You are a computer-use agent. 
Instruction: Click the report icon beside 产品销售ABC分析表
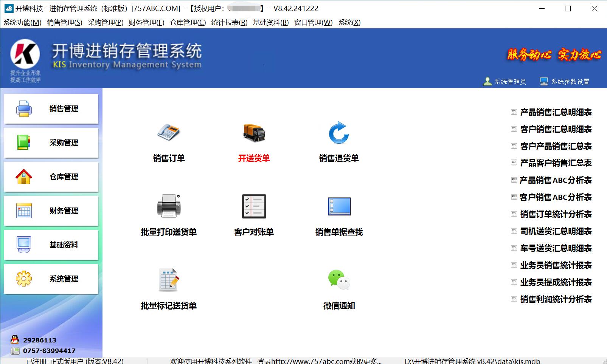[514, 180]
